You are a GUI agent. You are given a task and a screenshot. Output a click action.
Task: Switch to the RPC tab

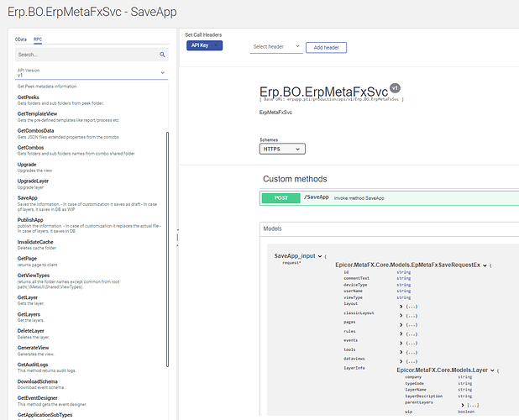tap(38, 39)
